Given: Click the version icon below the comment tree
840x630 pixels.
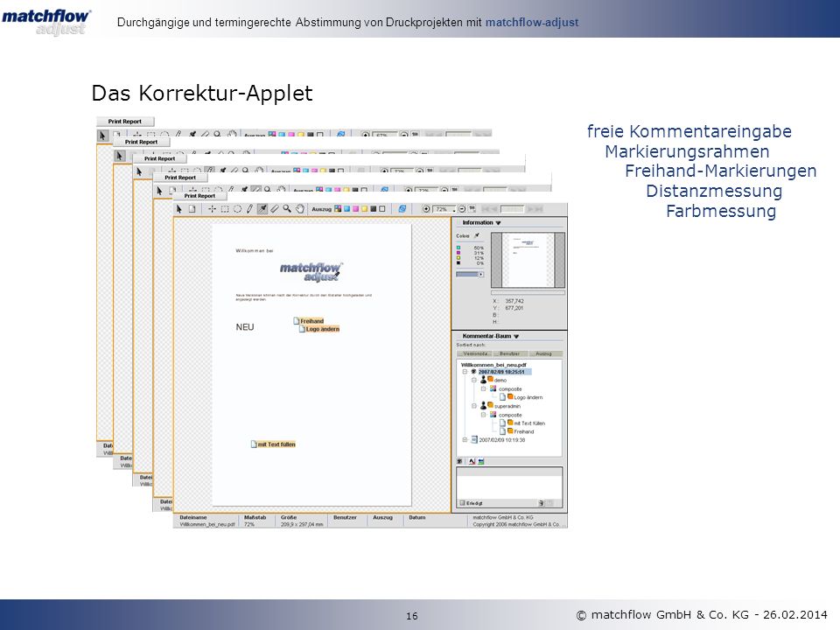Looking at the screenshot, I should click(x=459, y=461).
